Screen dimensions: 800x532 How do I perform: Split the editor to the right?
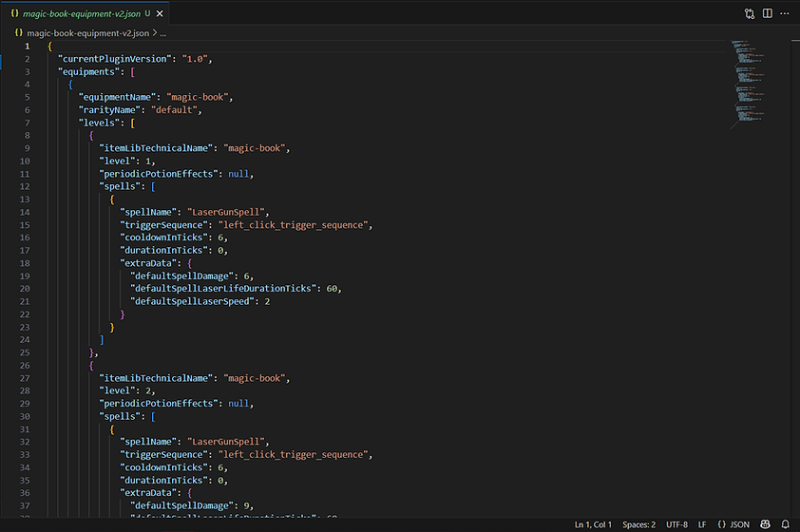point(768,13)
